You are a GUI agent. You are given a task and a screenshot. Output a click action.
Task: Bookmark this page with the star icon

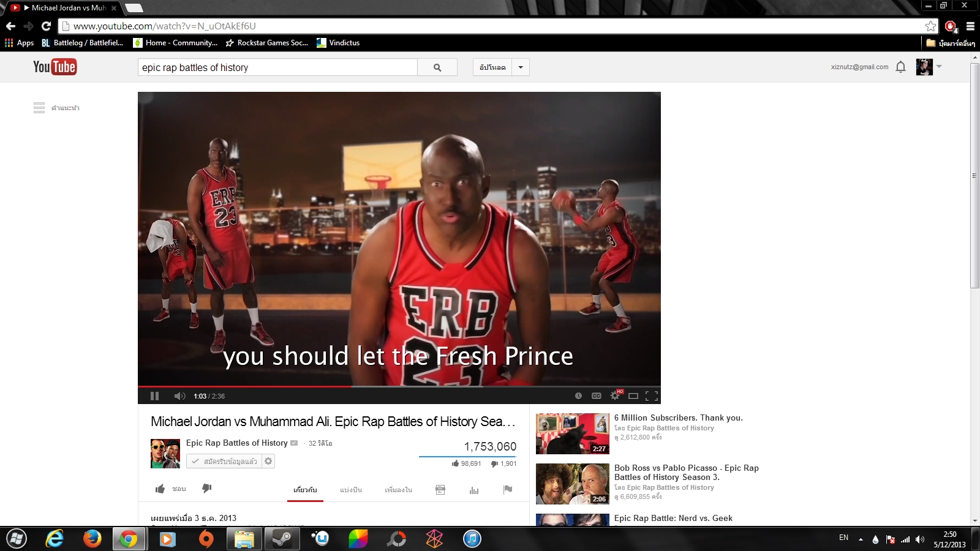click(x=931, y=26)
